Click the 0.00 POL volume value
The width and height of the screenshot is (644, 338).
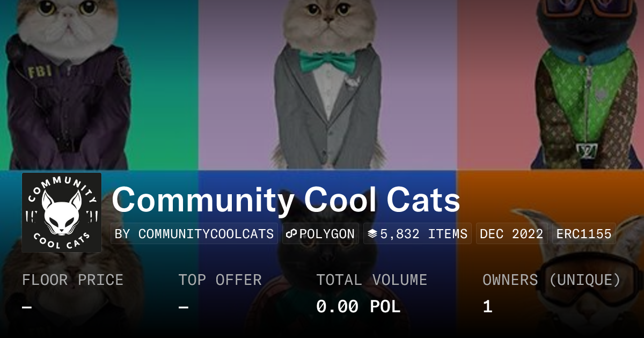(358, 307)
